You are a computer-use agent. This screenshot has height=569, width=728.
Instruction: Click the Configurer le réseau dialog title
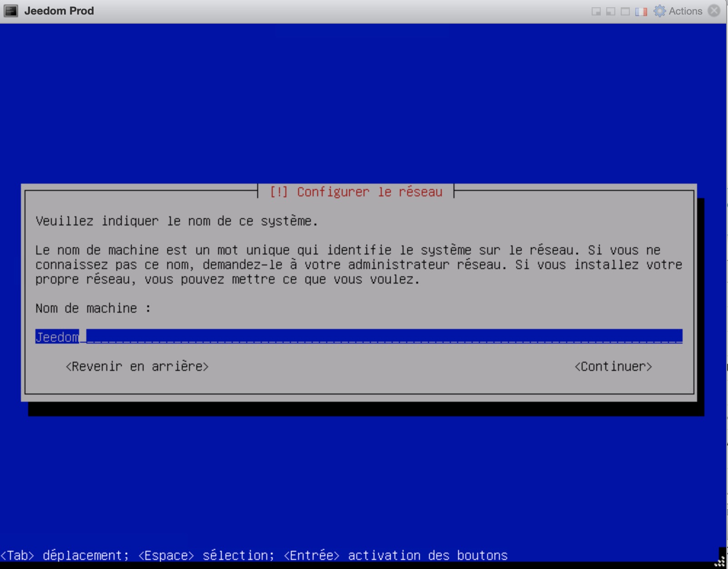coord(356,192)
